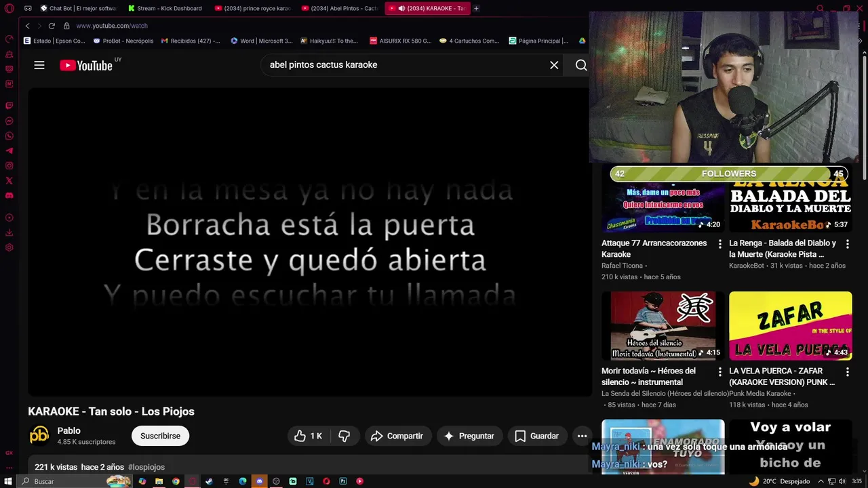This screenshot has height=488, width=868.
Task: Switch to Stream - Kick Dashboard tab
Action: coord(166,8)
